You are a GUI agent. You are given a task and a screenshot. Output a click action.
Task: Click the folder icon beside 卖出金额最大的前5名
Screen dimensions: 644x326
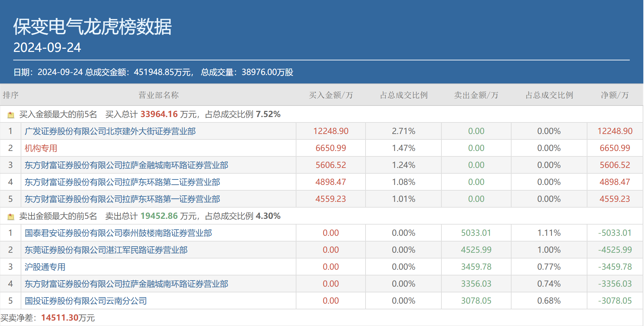tap(11, 217)
